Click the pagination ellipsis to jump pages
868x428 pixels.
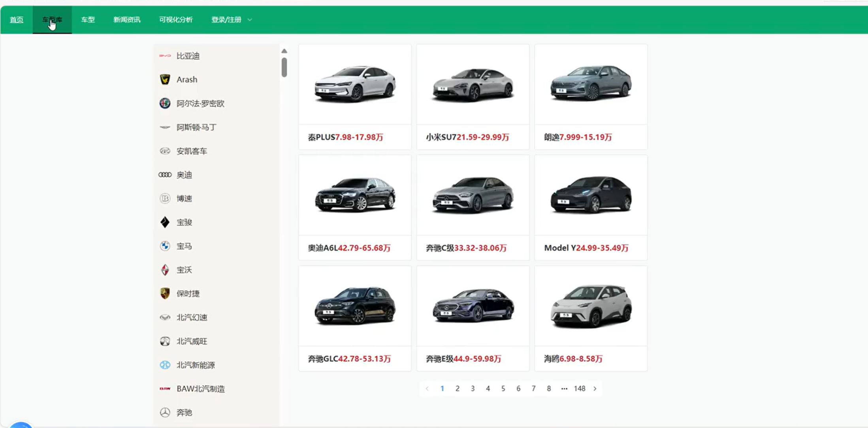(564, 389)
